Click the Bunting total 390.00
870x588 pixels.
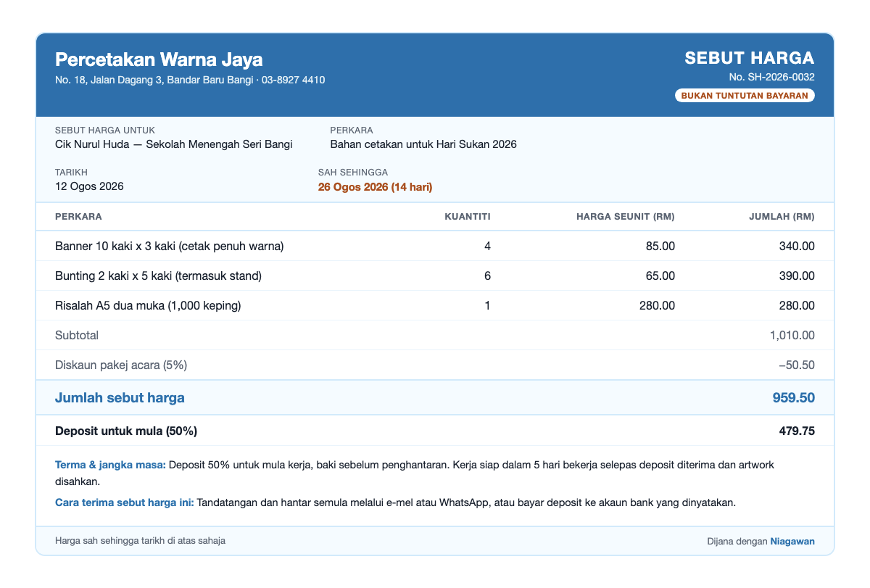point(796,276)
